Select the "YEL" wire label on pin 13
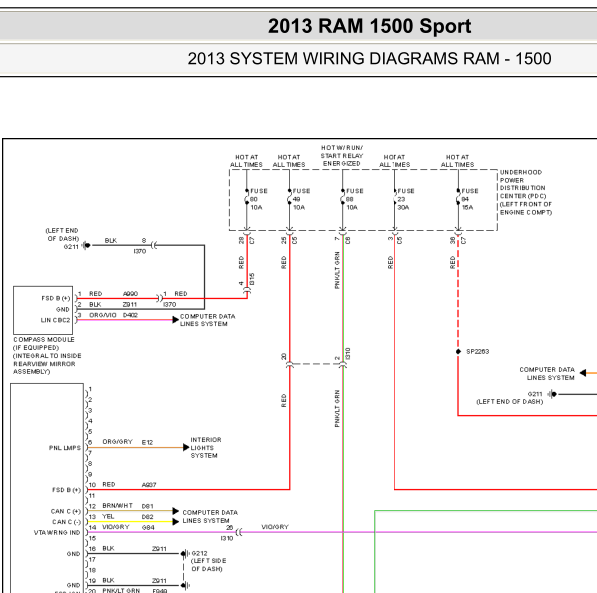This screenshot has width=597, height=593. point(108,516)
